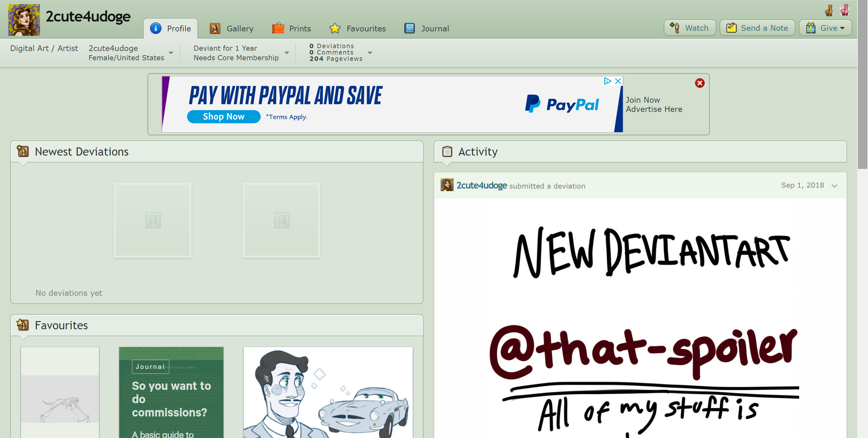
Task: Open the commissions Journal favourite
Action: click(x=171, y=393)
